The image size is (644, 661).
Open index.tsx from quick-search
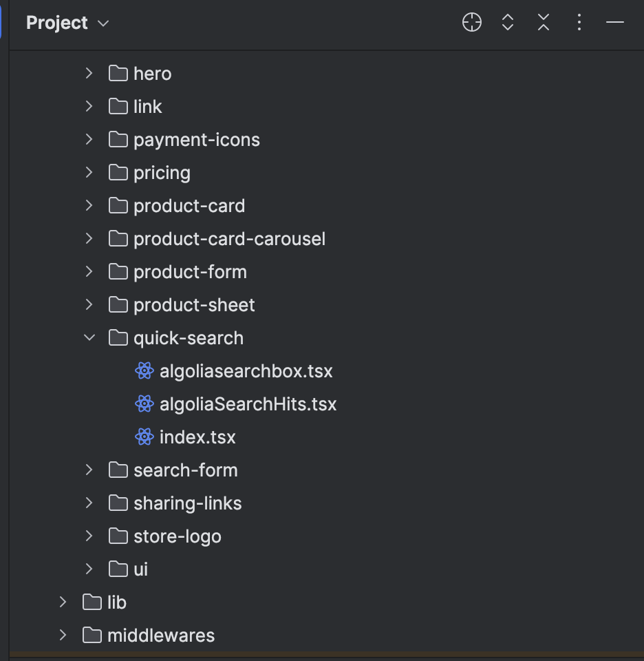point(197,437)
